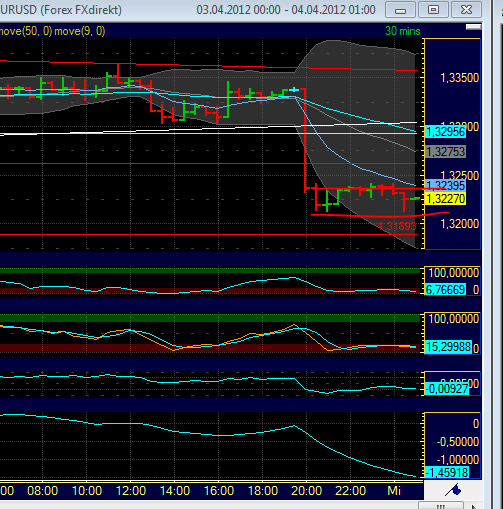Screen dimensions: 503x509
Task: Click the small bar icon above price scale
Action: (x=473, y=27)
